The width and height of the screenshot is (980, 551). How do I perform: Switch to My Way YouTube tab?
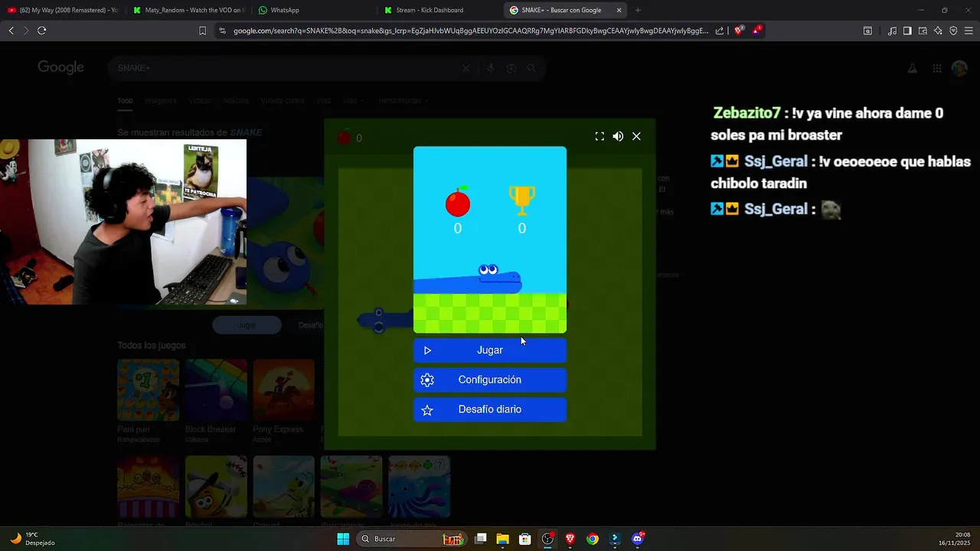point(63,10)
